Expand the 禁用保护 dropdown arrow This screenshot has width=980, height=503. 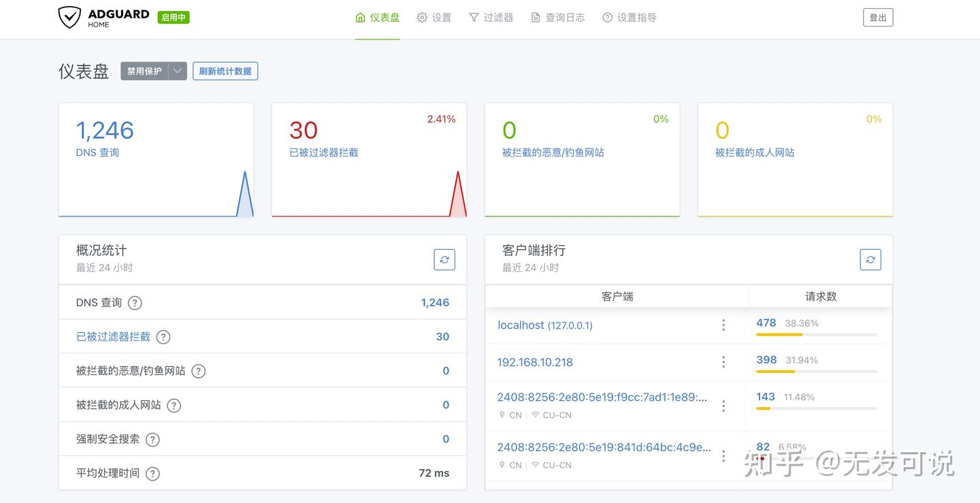coord(176,71)
